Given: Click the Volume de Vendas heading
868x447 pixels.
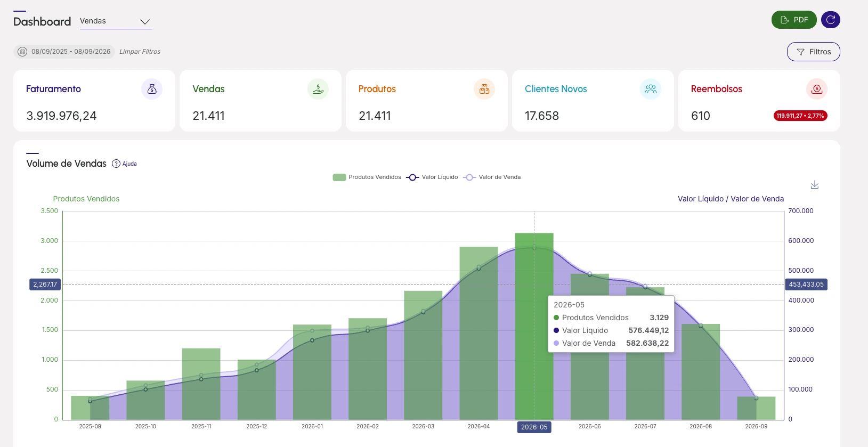Looking at the screenshot, I should 67,164.
